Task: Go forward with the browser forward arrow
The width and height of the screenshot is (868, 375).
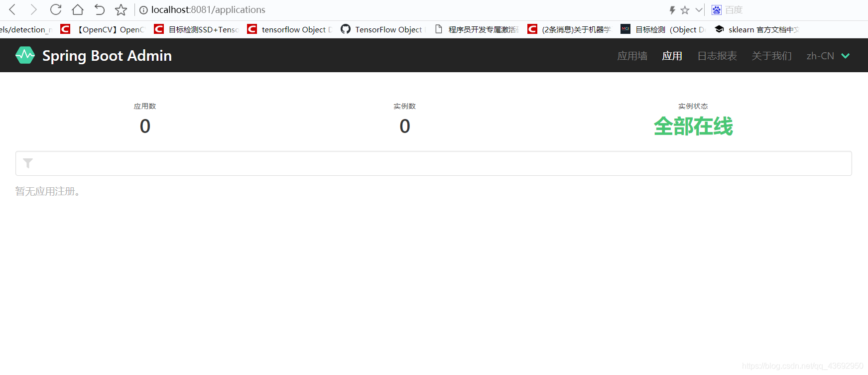Action: (x=33, y=9)
